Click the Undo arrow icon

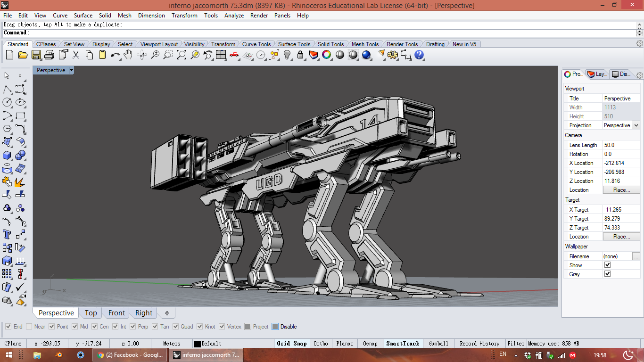[x=115, y=55]
